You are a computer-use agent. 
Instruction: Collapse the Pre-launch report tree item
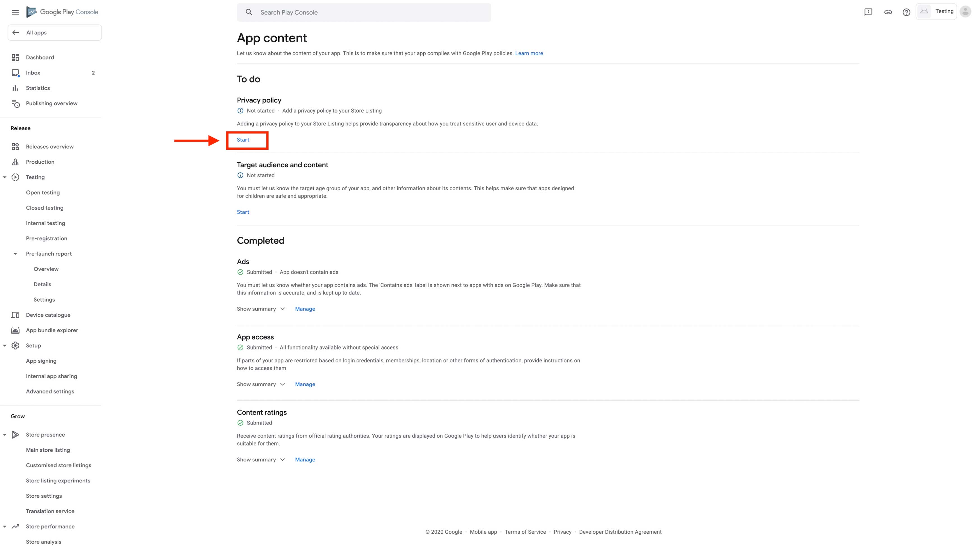tap(15, 254)
